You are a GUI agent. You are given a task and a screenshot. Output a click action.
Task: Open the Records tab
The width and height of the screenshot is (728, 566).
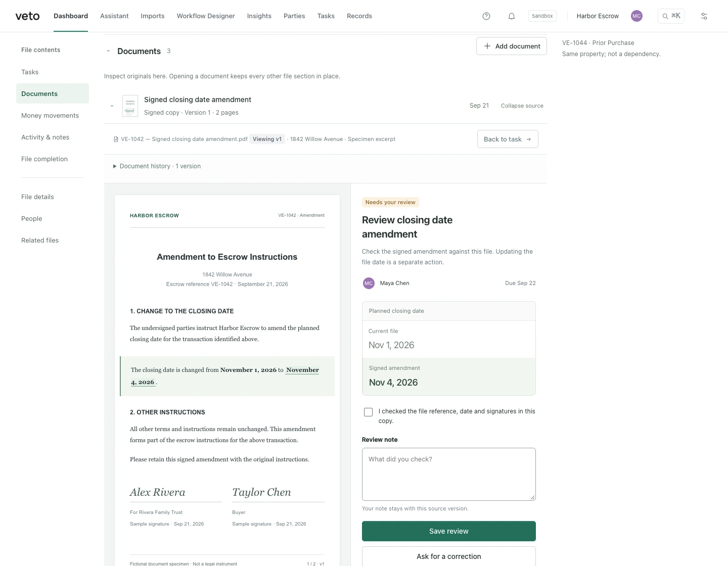tap(359, 16)
